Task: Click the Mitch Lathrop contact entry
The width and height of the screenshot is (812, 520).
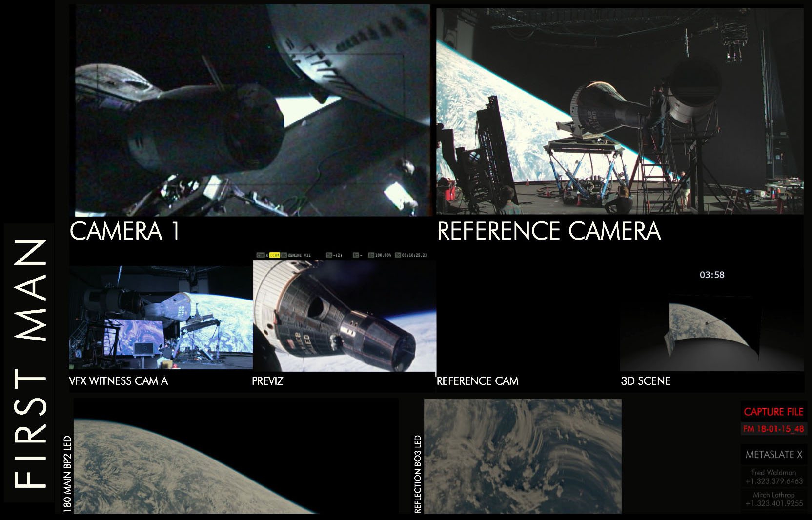Action: click(773, 499)
